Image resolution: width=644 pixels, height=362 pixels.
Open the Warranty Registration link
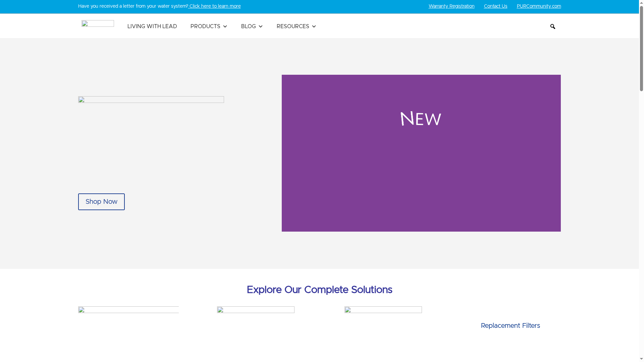coord(451,6)
